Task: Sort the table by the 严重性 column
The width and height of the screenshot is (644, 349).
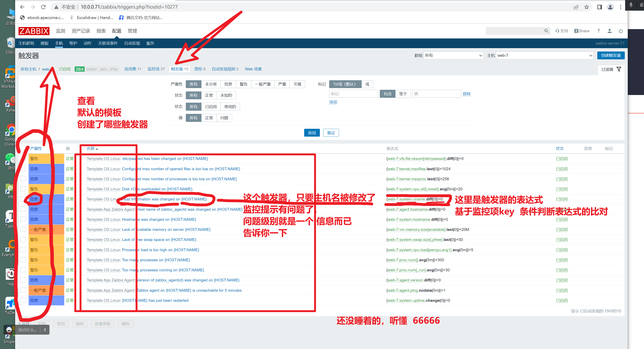Action: 36,148
